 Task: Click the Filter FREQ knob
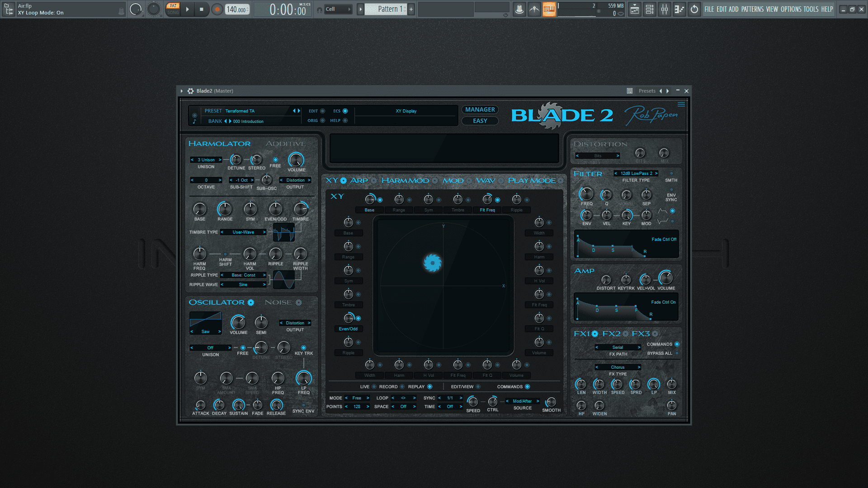coord(586,194)
